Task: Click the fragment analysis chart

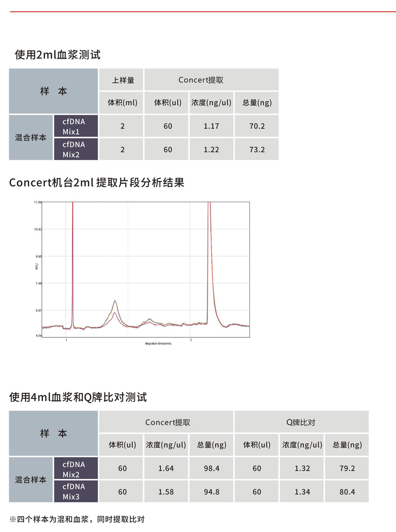Action: coord(146,269)
